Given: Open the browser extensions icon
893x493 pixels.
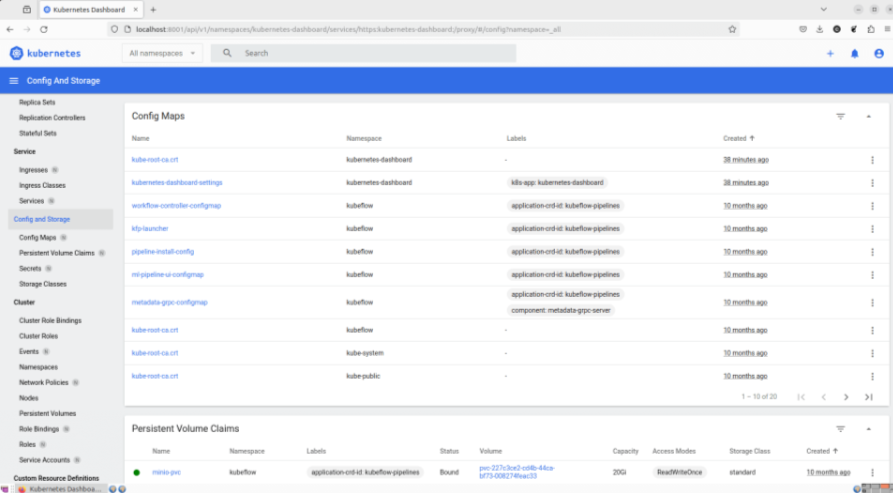Looking at the screenshot, I should click(x=871, y=29).
